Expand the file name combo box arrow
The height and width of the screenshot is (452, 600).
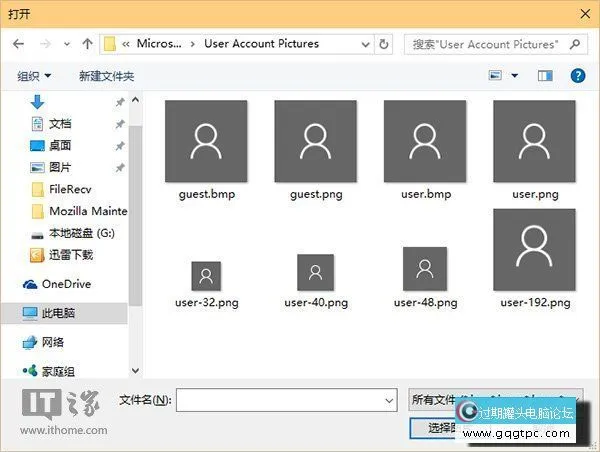click(389, 400)
